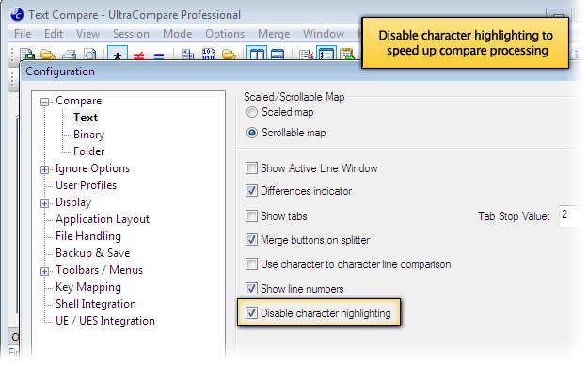Screen dimensions: 588x365
Task: Click the show all lines asterisk icon
Action: click(x=118, y=55)
